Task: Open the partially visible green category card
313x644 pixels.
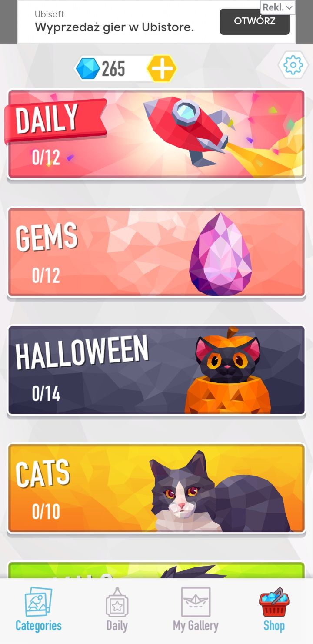Action: coord(156,570)
